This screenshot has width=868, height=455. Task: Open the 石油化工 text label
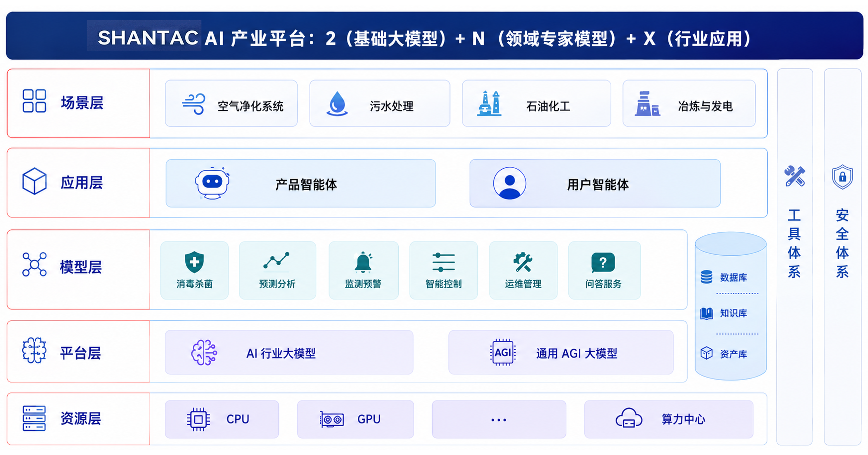click(x=548, y=106)
